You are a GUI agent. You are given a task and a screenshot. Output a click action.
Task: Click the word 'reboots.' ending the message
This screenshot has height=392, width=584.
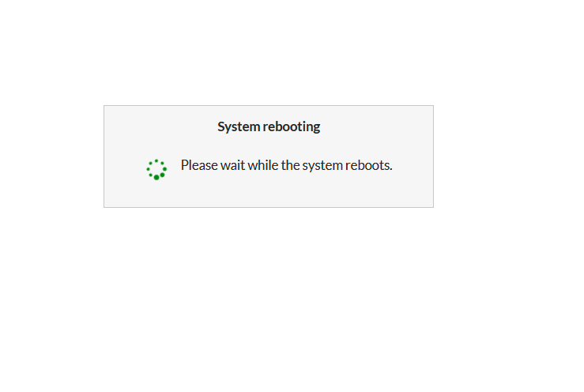(x=369, y=165)
